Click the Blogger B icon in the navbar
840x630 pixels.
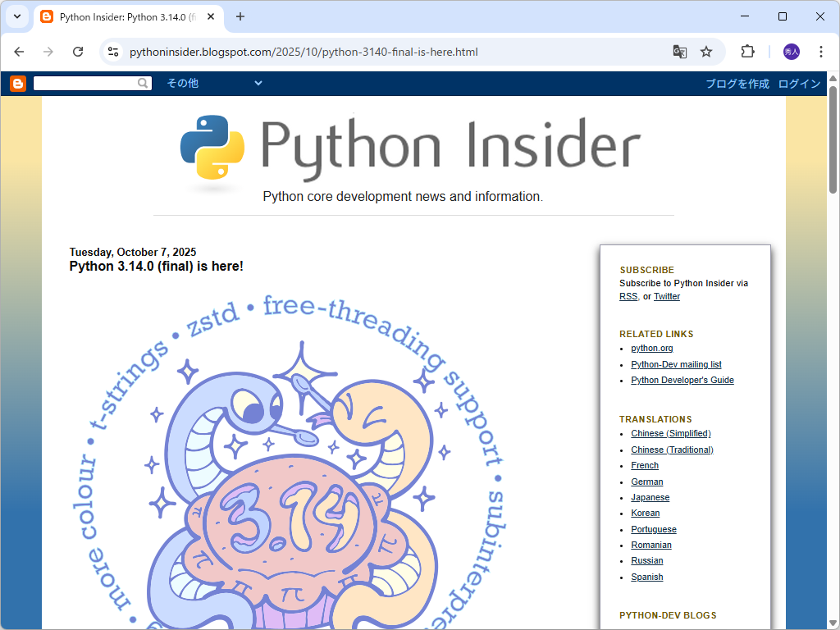17,83
